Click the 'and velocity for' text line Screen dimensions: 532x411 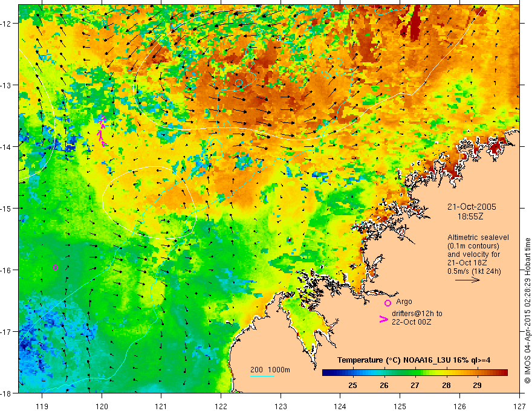pos(473,254)
